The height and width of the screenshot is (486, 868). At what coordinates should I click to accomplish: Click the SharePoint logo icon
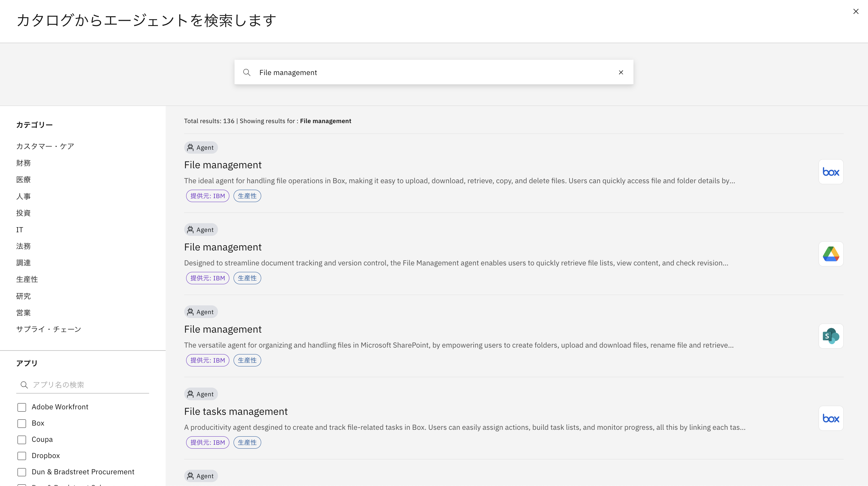831,336
